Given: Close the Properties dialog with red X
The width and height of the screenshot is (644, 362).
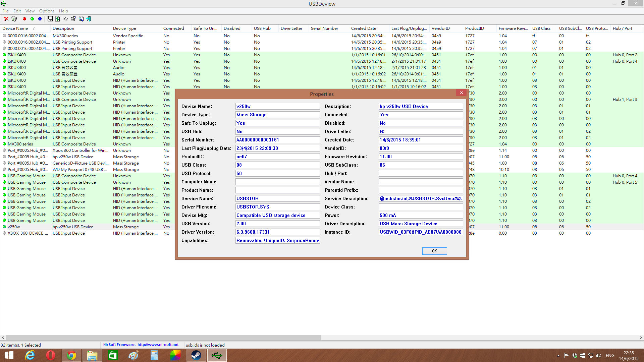Looking at the screenshot, I should click(462, 93).
